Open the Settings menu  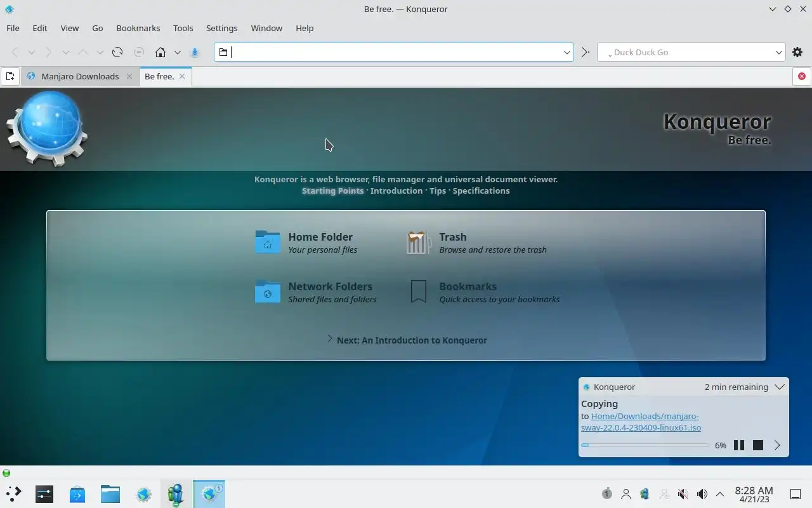point(222,28)
